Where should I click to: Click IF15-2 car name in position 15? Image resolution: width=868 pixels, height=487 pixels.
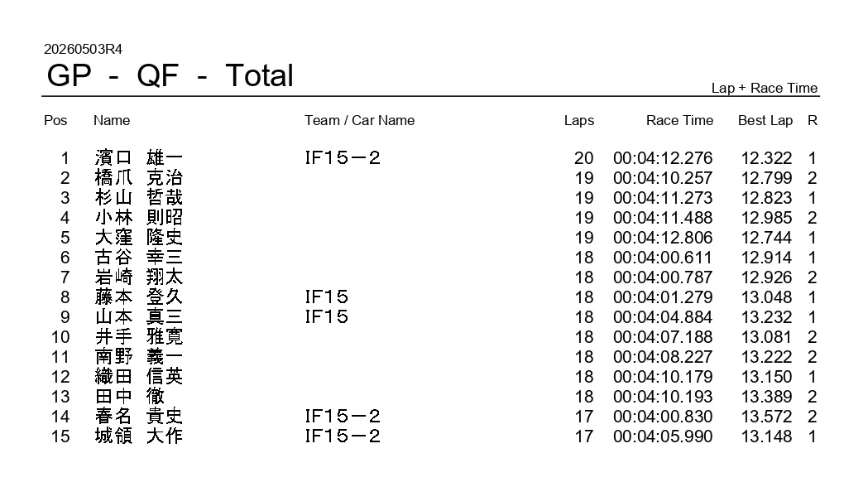(342, 436)
